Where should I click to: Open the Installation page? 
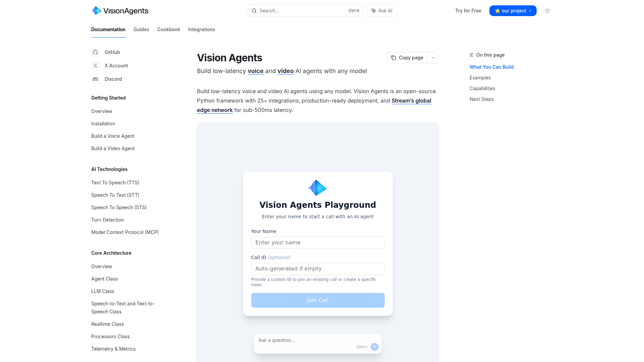point(103,124)
